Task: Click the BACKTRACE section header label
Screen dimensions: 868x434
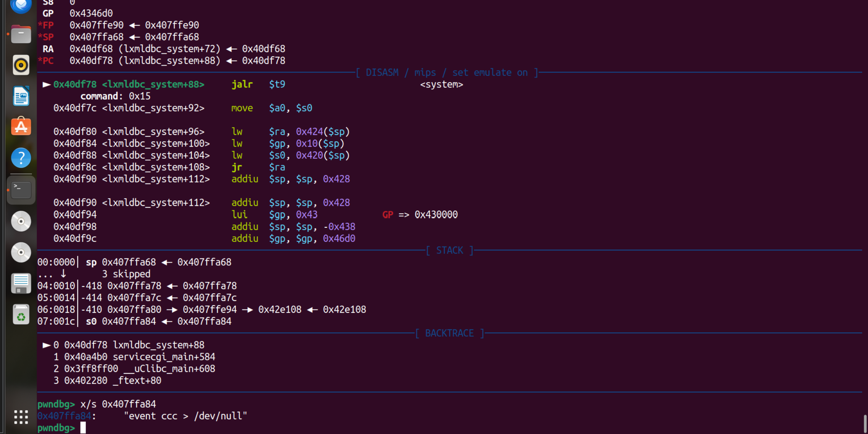Action: click(x=449, y=333)
